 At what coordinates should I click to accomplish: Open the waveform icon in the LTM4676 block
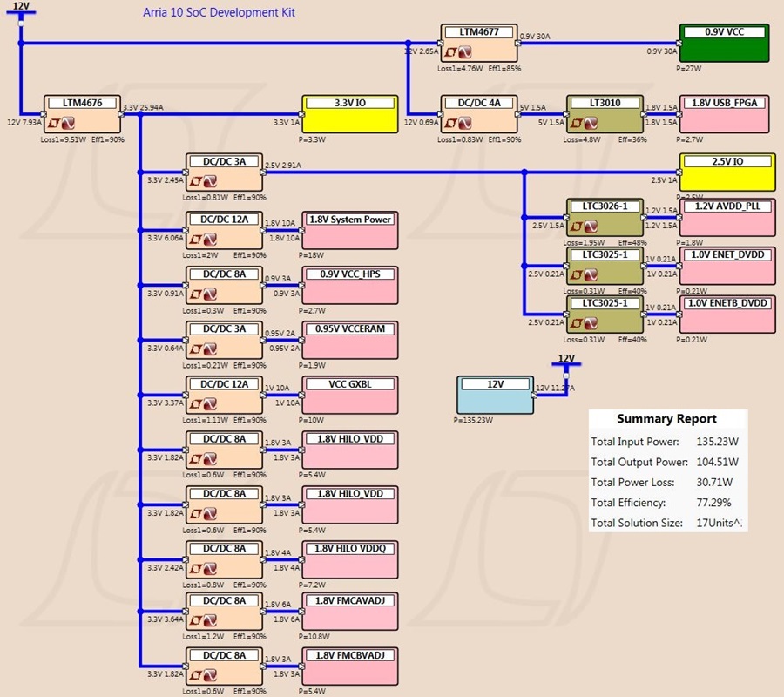coord(68,123)
